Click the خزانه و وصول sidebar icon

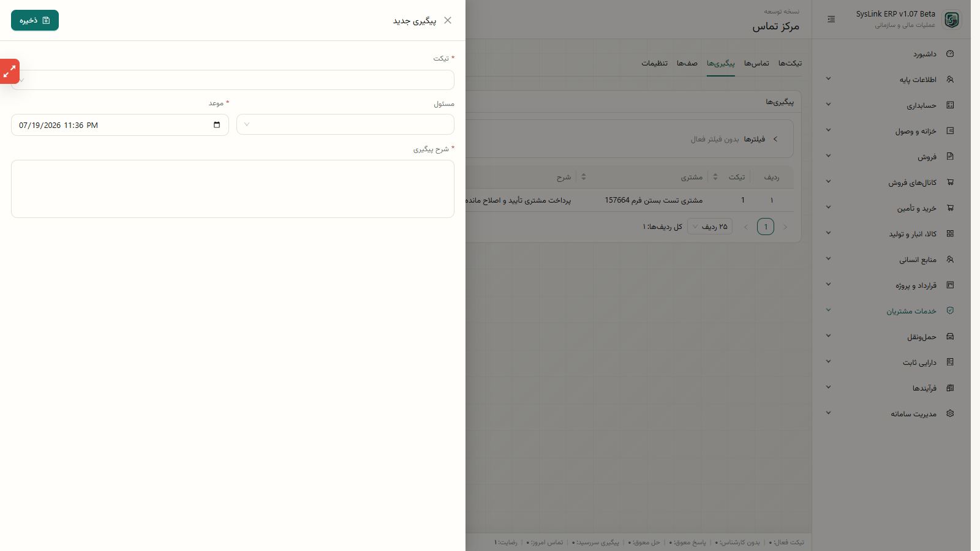click(950, 131)
